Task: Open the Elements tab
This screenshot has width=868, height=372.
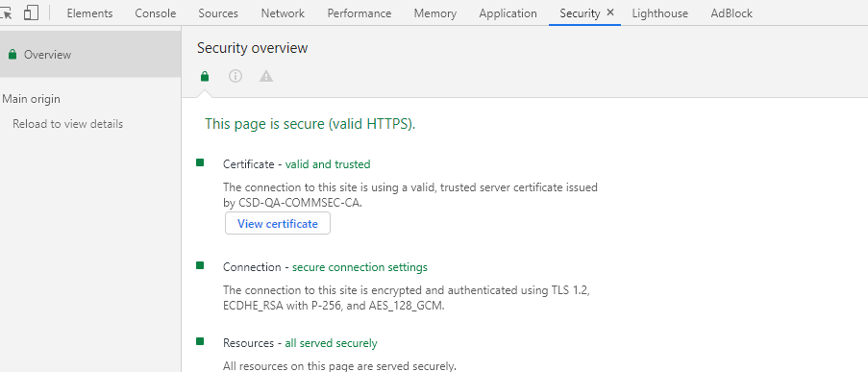Action: pos(89,13)
